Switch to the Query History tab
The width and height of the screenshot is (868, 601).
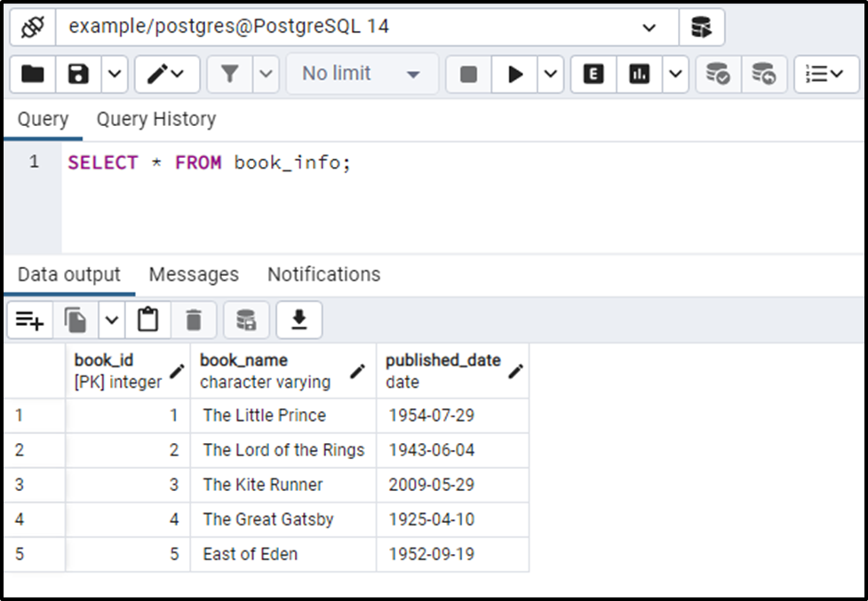pos(156,119)
